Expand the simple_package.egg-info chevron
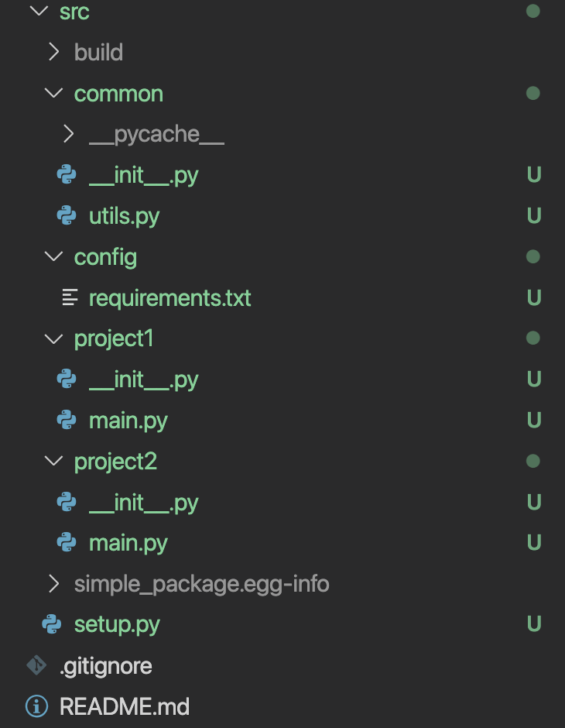This screenshot has height=728, width=565. (54, 584)
